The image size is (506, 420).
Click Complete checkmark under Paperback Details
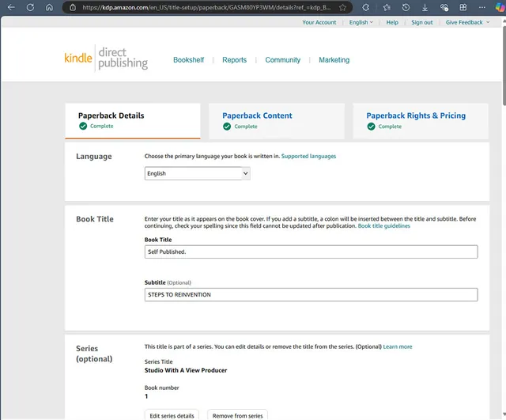(83, 126)
